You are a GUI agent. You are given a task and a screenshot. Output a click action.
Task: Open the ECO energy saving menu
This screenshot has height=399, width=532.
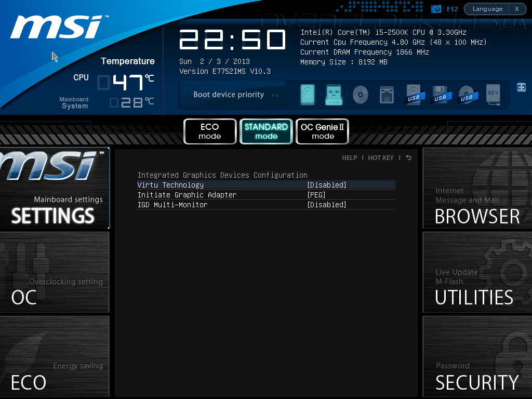click(55, 356)
